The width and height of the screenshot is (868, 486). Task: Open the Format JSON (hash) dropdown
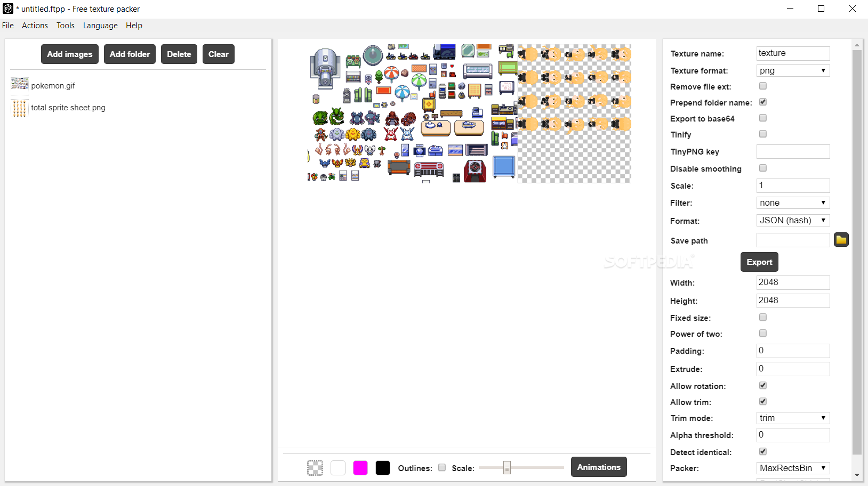[x=793, y=220]
